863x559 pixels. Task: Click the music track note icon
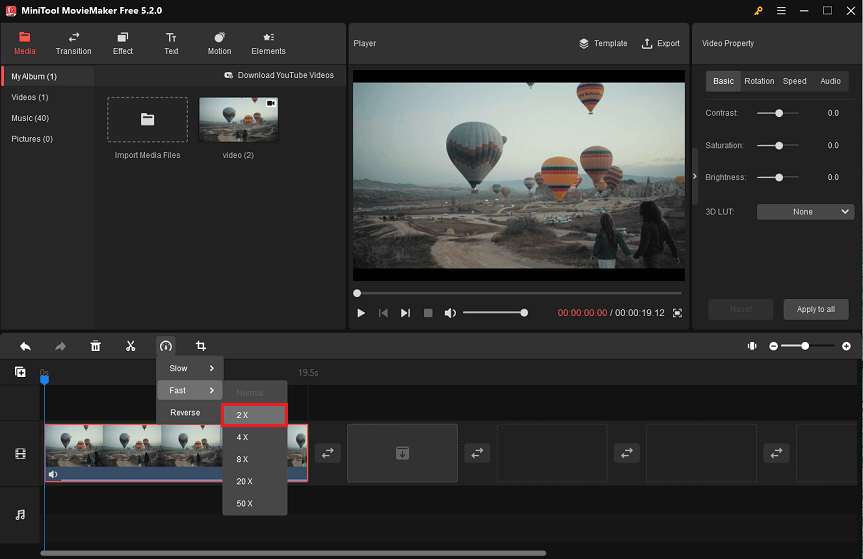pos(20,515)
